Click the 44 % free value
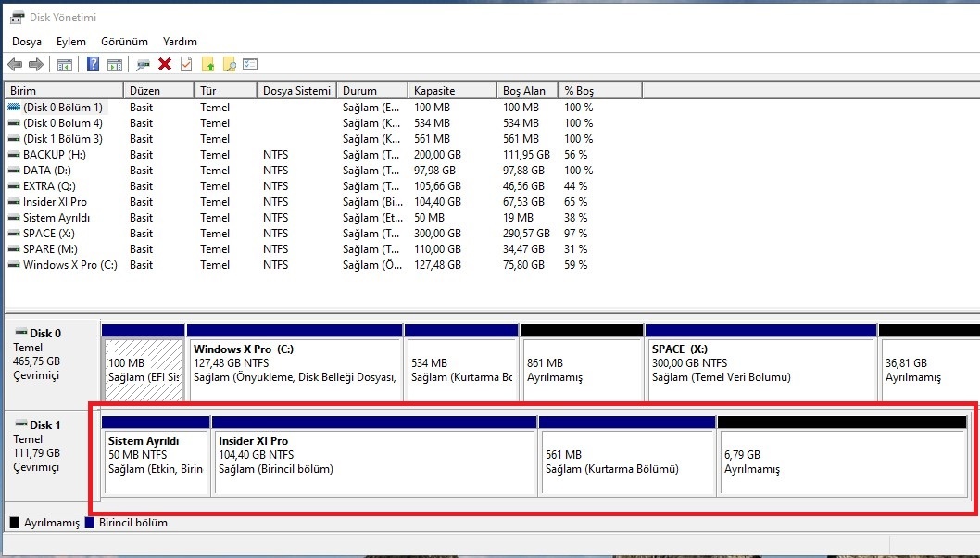The image size is (980, 558). pos(575,185)
